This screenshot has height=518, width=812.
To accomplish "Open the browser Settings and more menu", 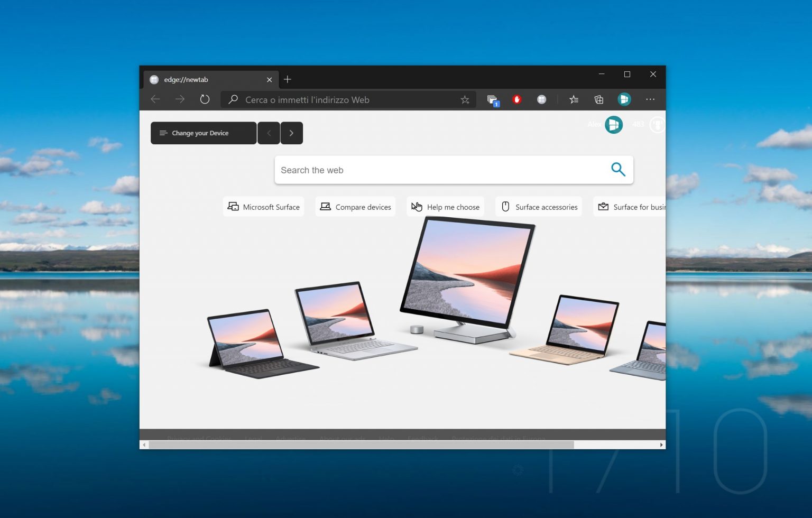I will [650, 99].
